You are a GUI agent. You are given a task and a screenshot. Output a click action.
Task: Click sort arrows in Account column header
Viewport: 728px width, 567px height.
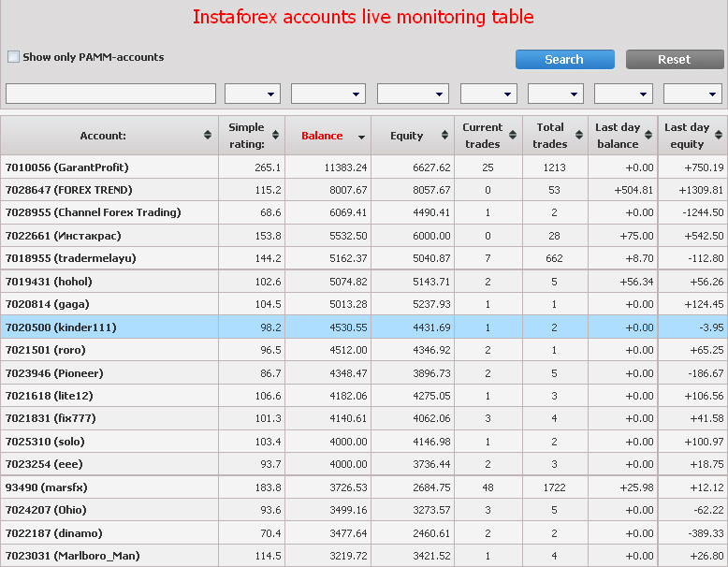click(207, 136)
